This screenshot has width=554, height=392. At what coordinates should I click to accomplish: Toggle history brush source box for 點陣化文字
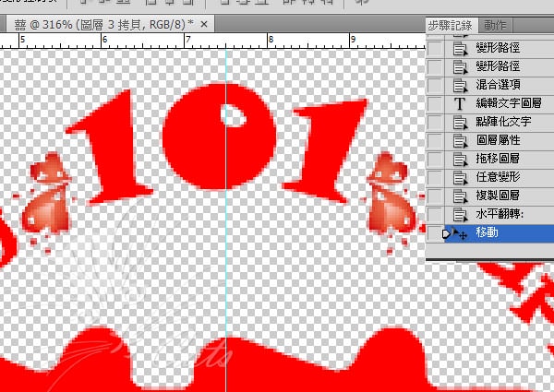pos(436,122)
